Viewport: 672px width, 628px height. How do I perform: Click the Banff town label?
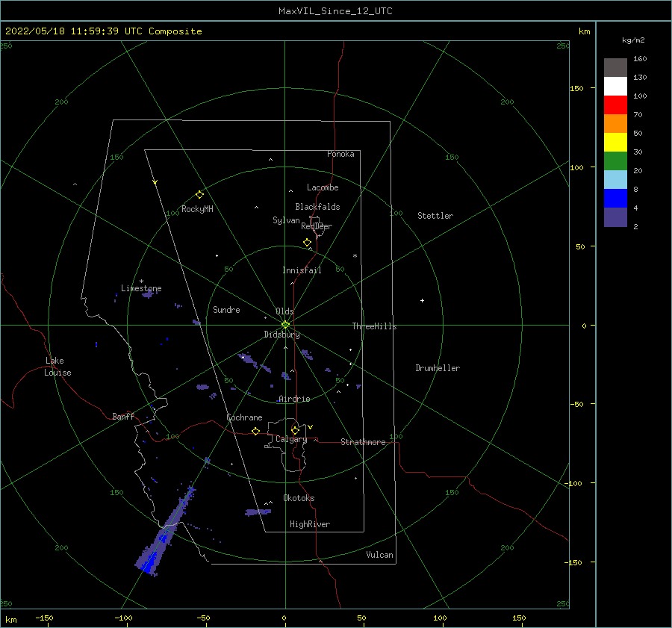coord(123,416)
